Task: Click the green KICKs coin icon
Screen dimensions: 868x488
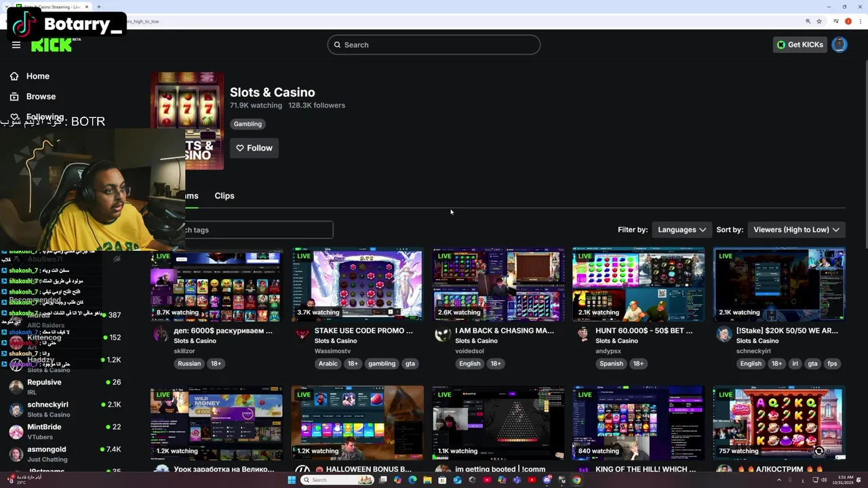Action: pos(781,45)
